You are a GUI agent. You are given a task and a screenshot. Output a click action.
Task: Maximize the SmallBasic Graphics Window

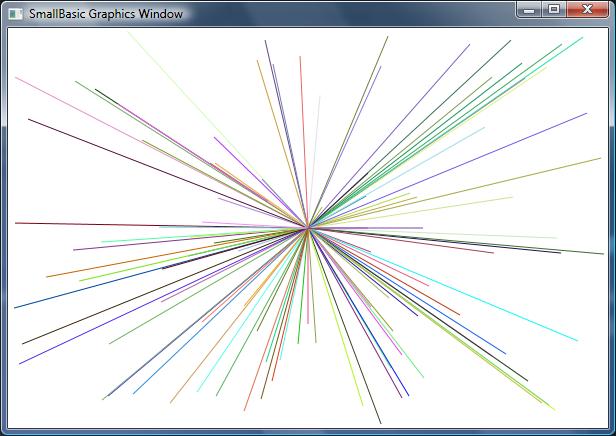pyautogui.click(x=555, y=10)
